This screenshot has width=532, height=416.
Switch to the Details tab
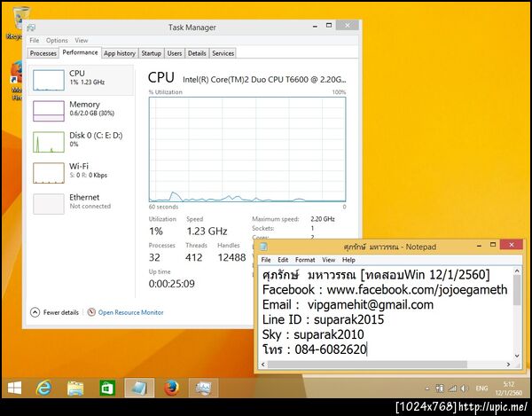(197, 53)
